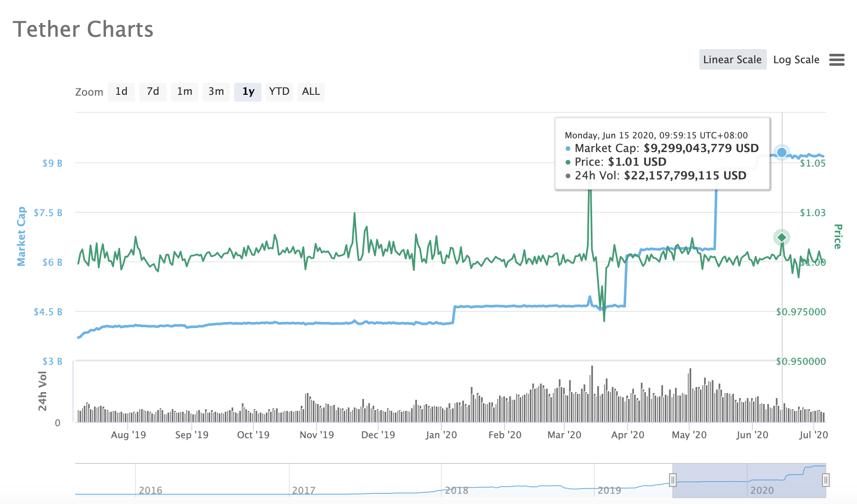Click the Aug '19 x-axis label
Viewport: 857px width, 504px height.
pyautogui.click(x=128, y=435)
